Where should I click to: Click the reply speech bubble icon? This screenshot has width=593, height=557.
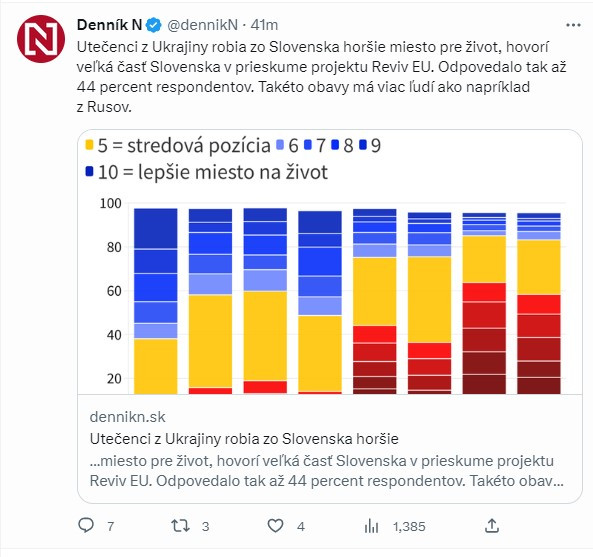(86, 526)
